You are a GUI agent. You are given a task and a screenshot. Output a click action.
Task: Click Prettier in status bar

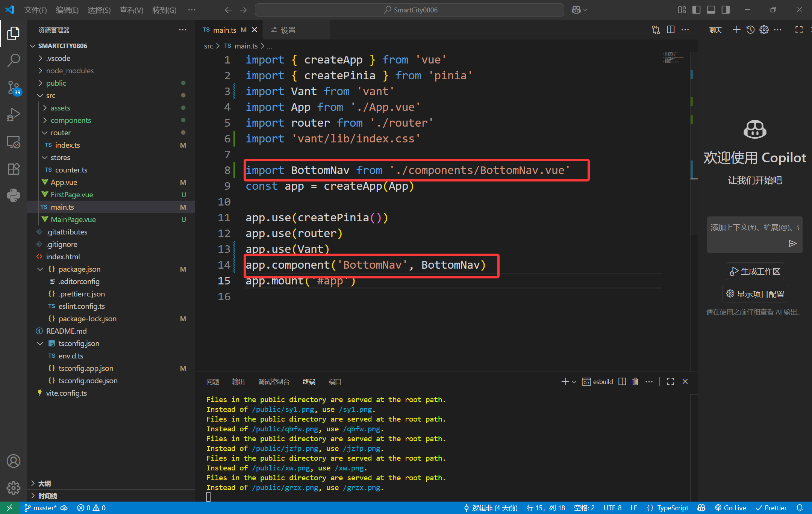pyautogui.click(x=771, y=508)
